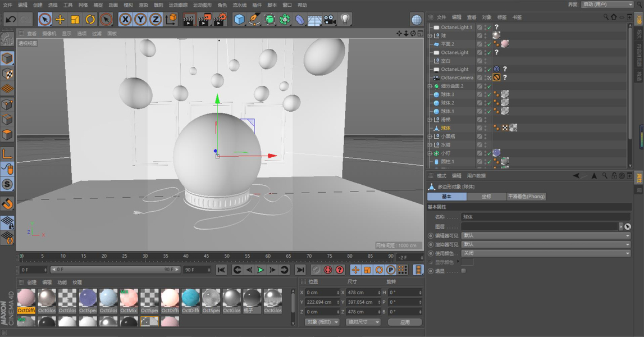Screen dimensions: 644x337
Task: Click timeline ruler at frame 50
Action: click(x=227, y=257)
